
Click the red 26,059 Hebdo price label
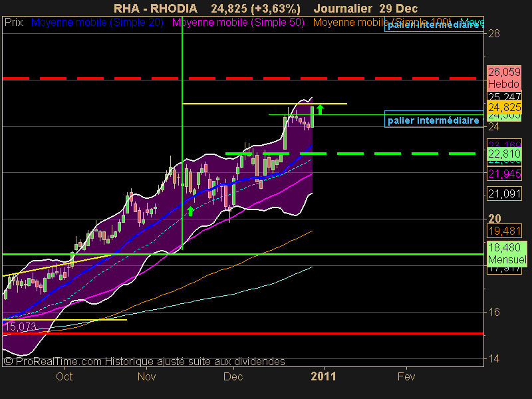(x=504, y=78)
